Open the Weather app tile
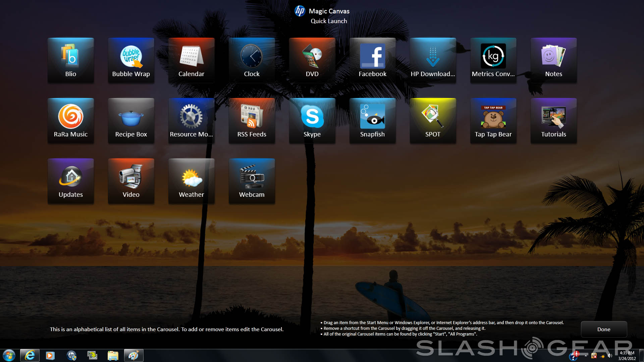The height and width of the screenshot is (362, 644). 191,181
